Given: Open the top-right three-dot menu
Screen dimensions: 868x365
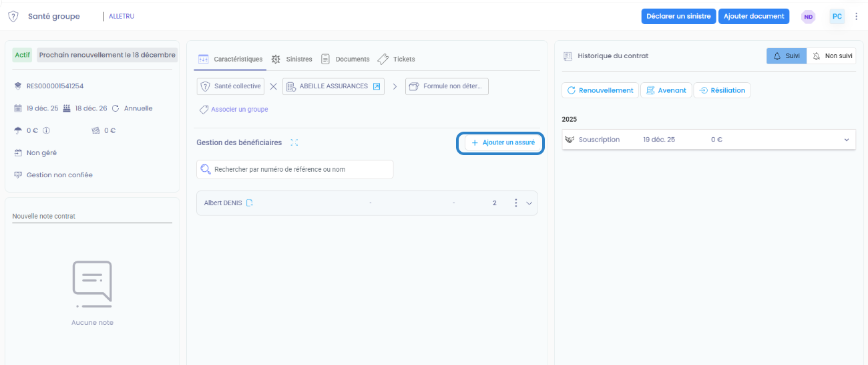Looking at the screenshot, I should [856, 16].
